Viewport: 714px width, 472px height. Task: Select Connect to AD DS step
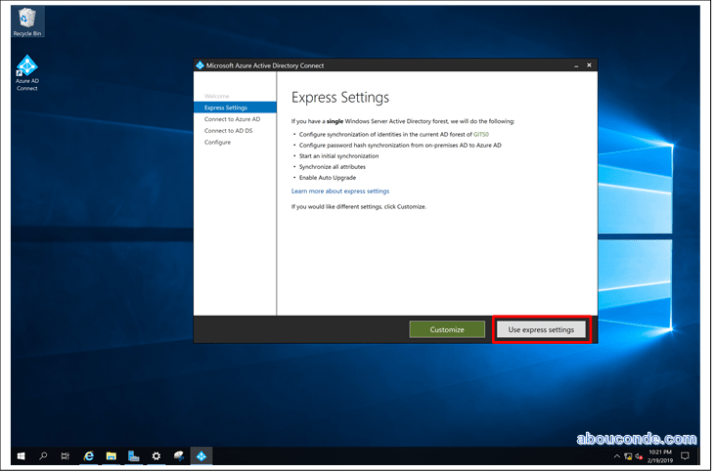click(x=229, y=131)
